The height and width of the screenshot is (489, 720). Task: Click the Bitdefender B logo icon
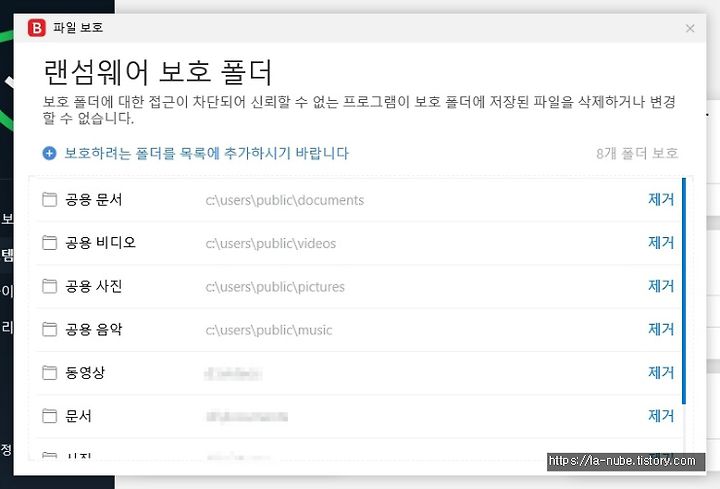(x=37, y=28)
